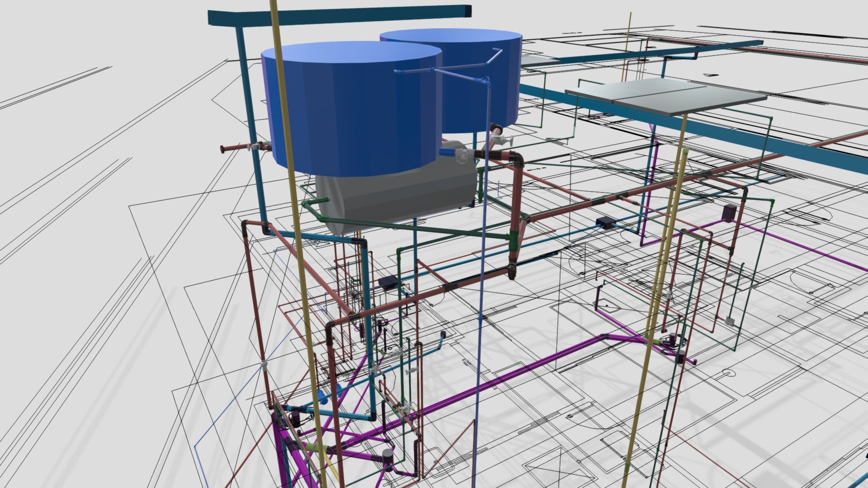Click the dark box on far right riser
The height and width of the screenshot is (488, 868).
coord(729,212)
